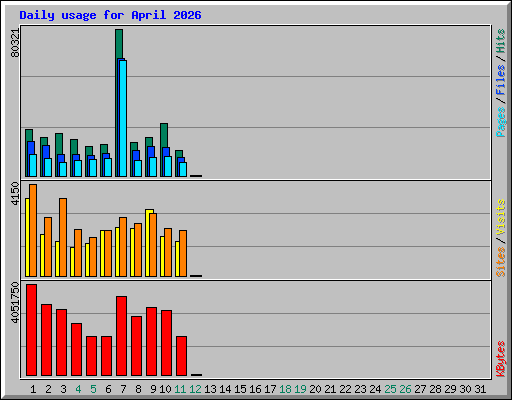Image resolution: width=512 pixels, height=400 pixels.
Task: Click the orange sites bar for day 1
Action: tap(33, 230)
